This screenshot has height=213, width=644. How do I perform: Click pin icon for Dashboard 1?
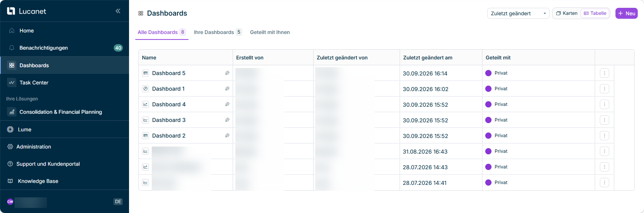(x=227, y=89)
